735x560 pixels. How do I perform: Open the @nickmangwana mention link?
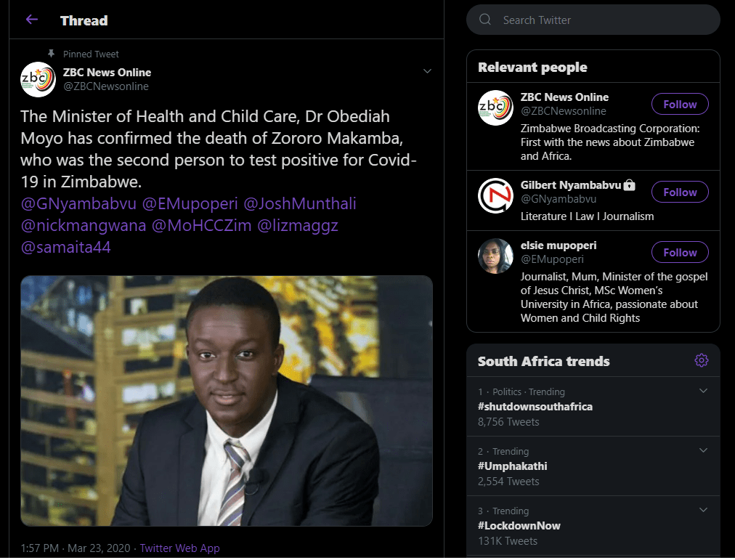coord(84,225)
